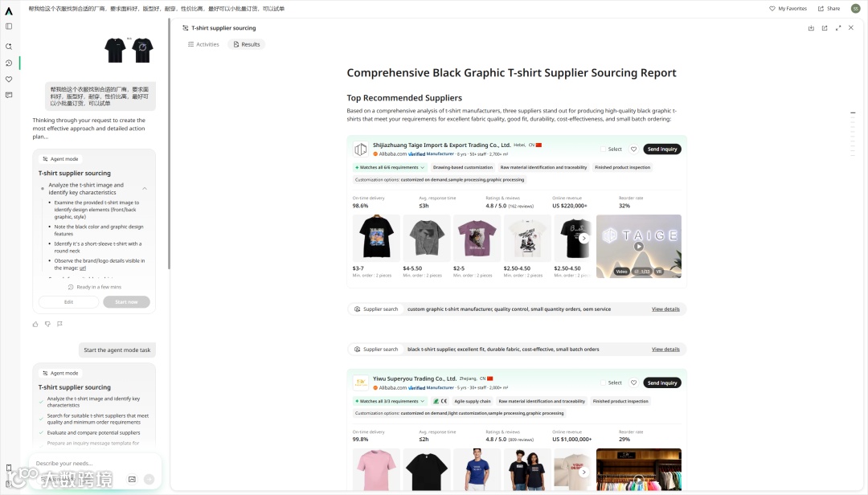Switch to the Results tab
The image size is (868, 495).
point(247,44)
